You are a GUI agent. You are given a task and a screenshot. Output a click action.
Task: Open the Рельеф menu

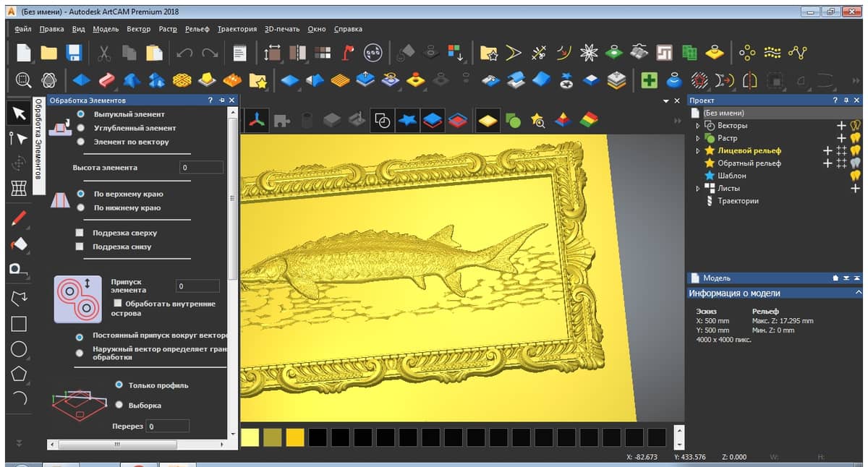point(197,29)
